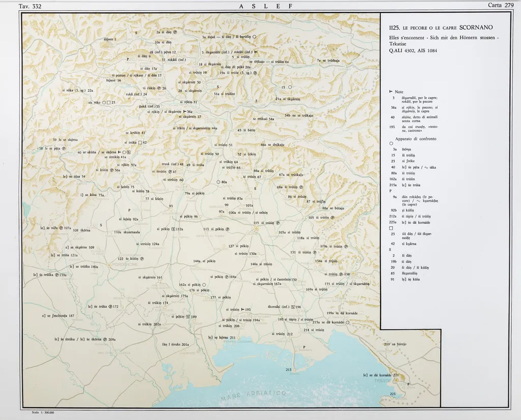Click the Tav. 332 label
The width and height of the screenshot is (521, 420).
point(30,6)
